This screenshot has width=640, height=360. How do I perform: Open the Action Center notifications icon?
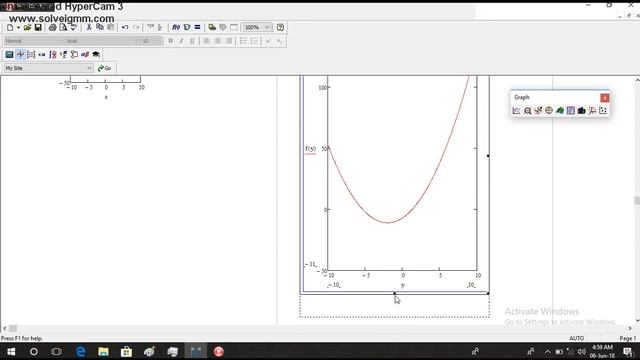coord(628,351)
